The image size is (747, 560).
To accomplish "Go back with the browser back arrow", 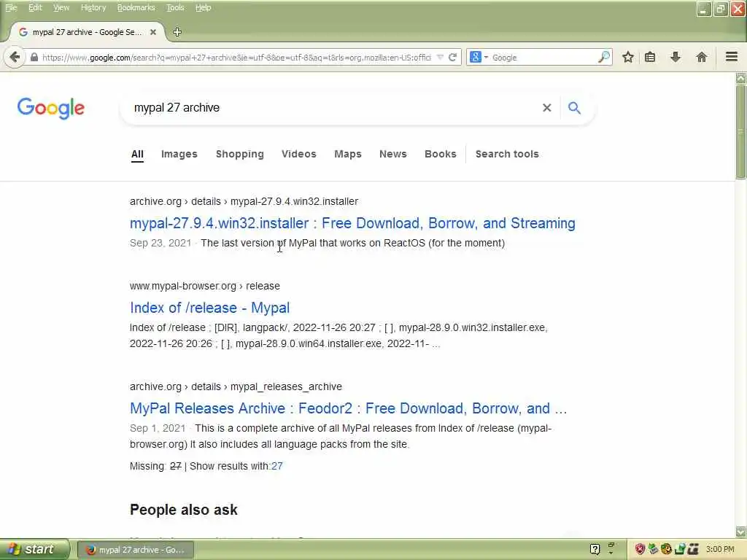I will [15, 58].
